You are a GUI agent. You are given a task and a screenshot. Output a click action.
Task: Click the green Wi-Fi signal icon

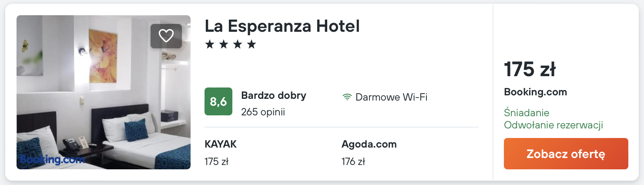347,97
